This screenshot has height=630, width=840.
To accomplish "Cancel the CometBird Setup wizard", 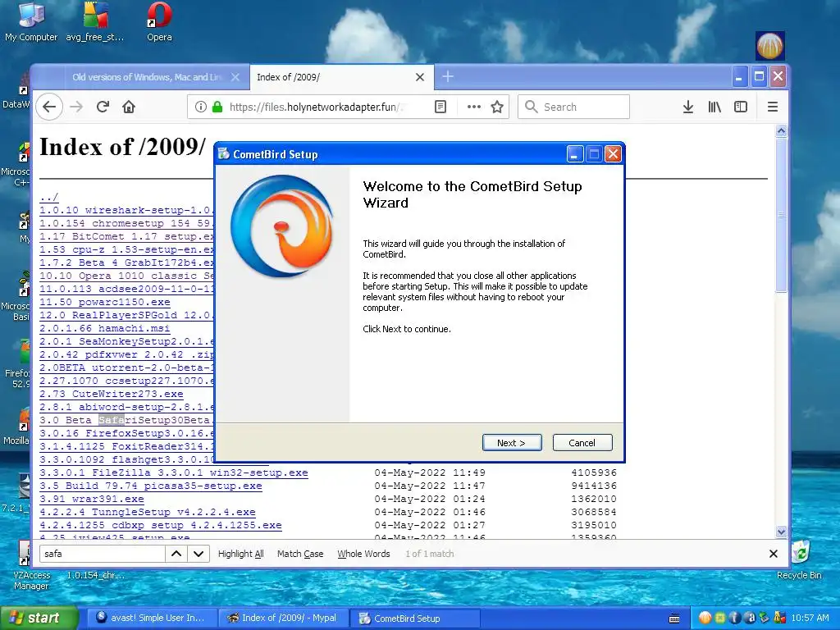I will click(582, 442).
